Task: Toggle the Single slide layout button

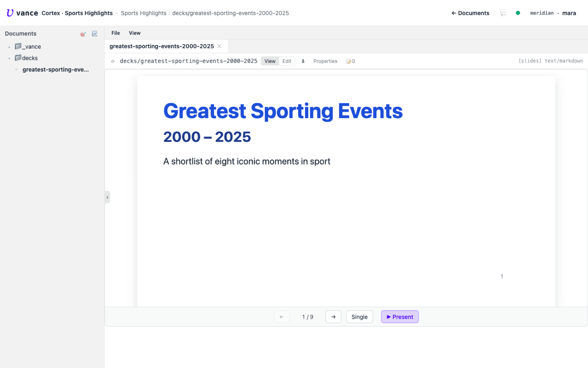Action: tap(359, 317)
